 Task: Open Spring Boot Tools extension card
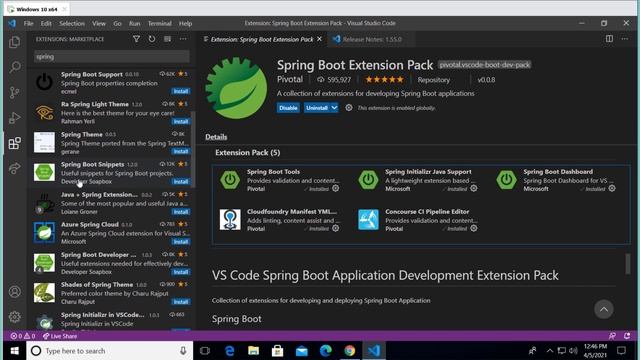pyautogui.click(x=281, y=180)
